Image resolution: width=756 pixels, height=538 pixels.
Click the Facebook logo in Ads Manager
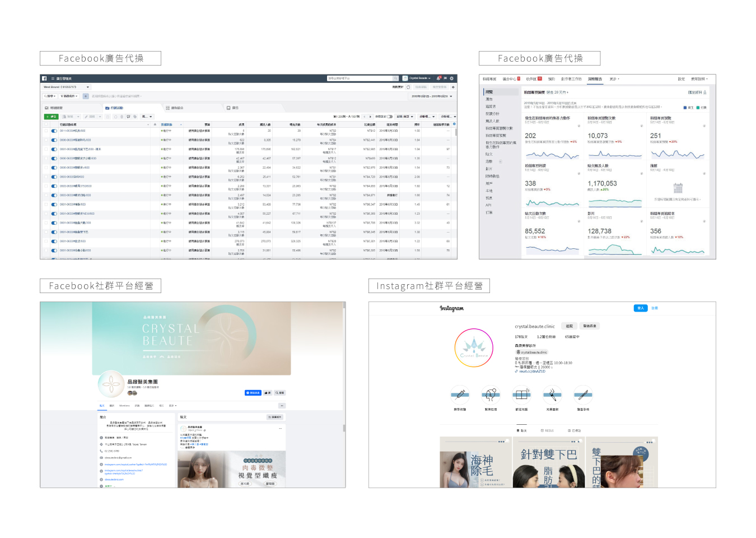tap(44, 78)
